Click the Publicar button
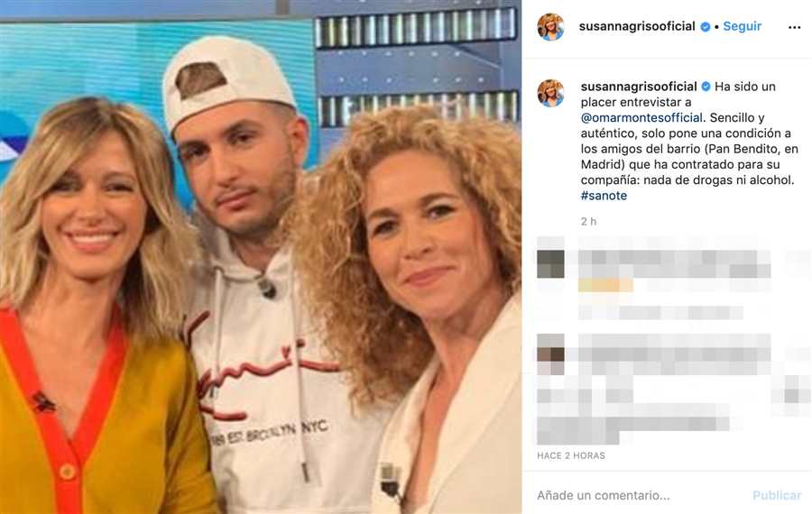The width and height of the screenshot is (812, 514). tap(777, 495)
